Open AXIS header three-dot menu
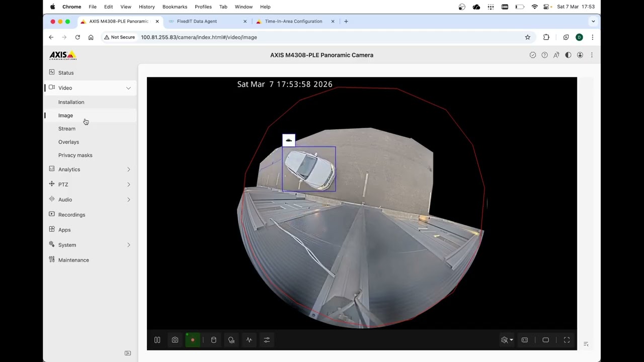This screenshot has height=362, width=644. [x=592, y=55]
